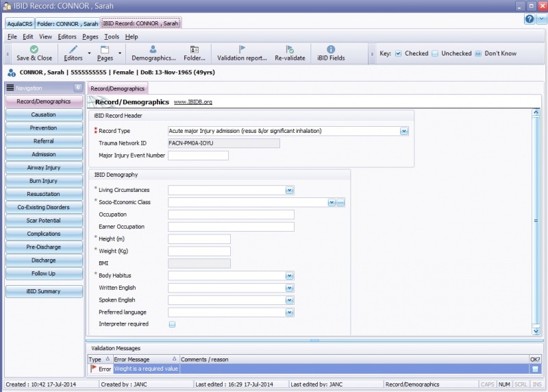Click the Checked key checkbox in toolbar
The image size is (548, 392).
tap(399, 53)
